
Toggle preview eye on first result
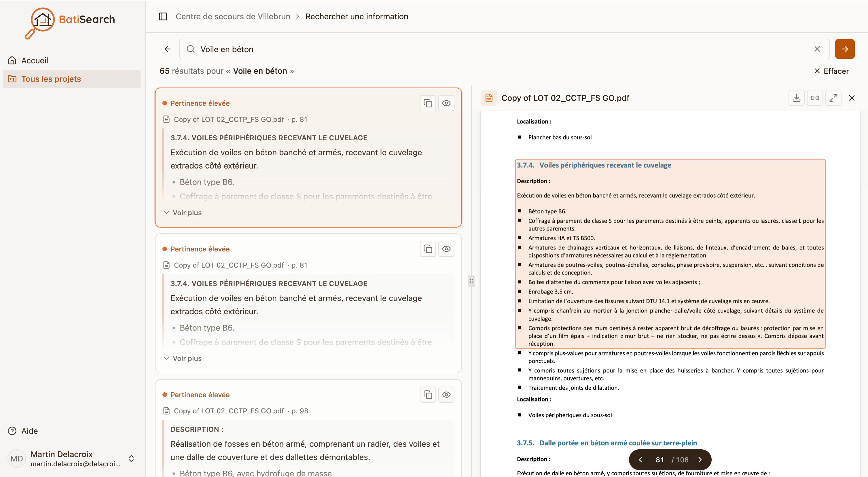pos(446,103)
